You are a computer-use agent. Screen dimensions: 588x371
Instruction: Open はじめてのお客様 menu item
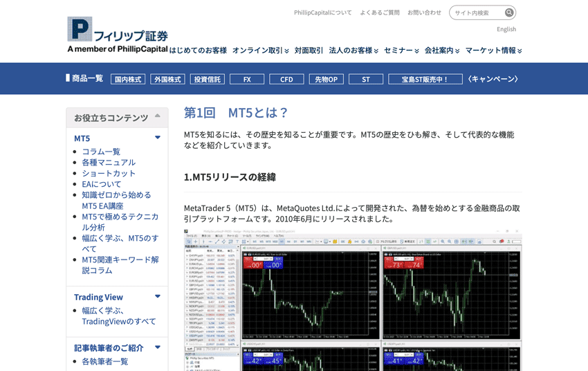[x=198, y=51]
